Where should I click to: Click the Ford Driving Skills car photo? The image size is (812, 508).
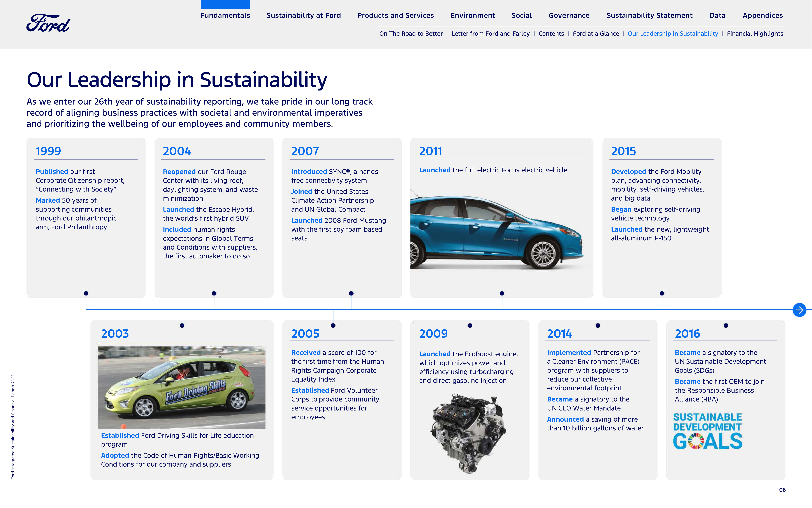pyautogui.click(x=182, y=387)
